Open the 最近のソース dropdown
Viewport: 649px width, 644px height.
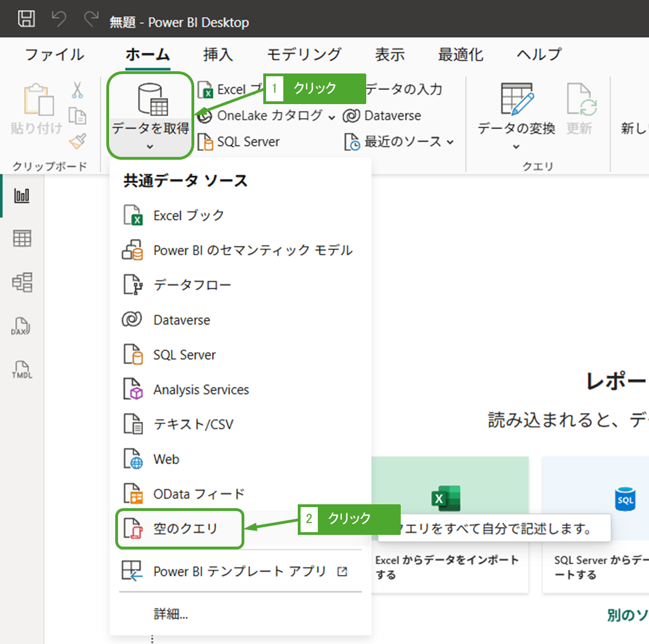click(x=400, y=142)
